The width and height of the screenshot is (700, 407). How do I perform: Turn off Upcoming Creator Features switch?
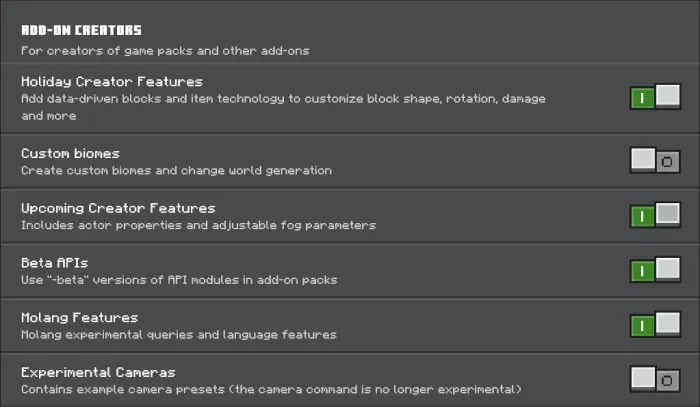coord(655,215)
